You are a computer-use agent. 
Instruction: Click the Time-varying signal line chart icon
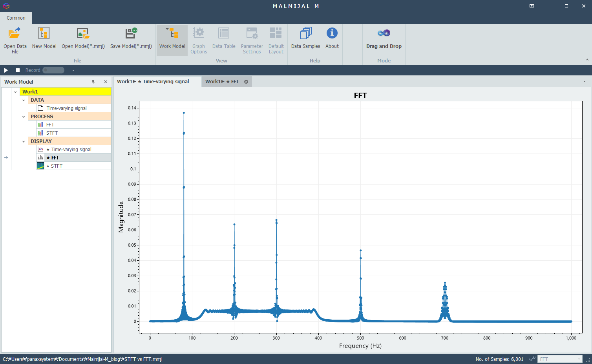pos(40,150)
